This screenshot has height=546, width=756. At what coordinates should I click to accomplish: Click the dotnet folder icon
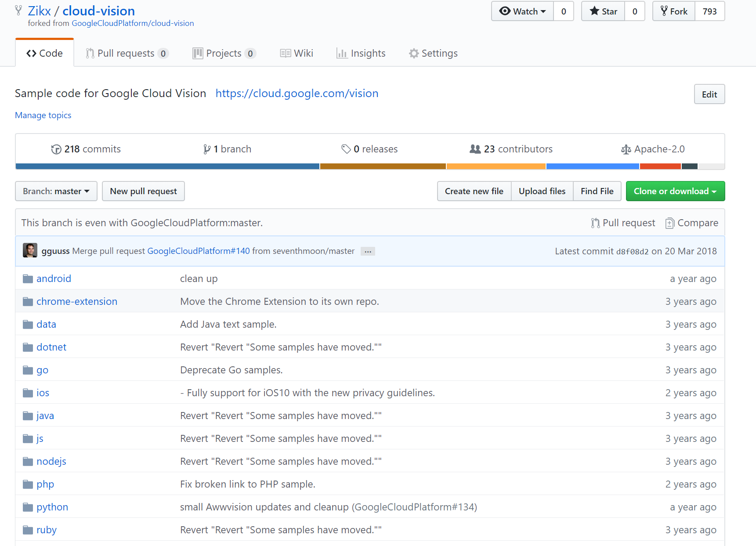(x=28, y=347)
